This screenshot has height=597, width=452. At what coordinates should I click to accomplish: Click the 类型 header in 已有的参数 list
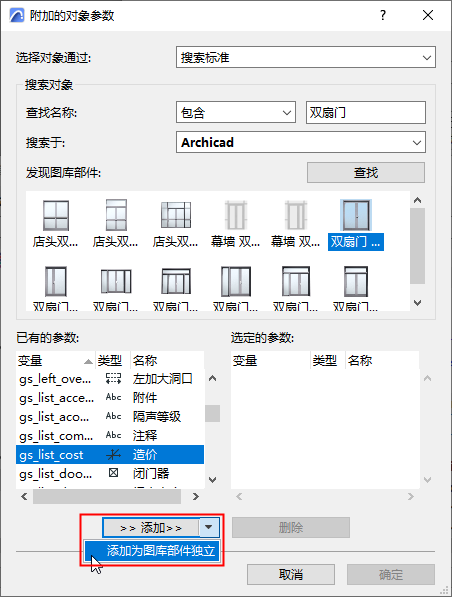click(113, 360)
